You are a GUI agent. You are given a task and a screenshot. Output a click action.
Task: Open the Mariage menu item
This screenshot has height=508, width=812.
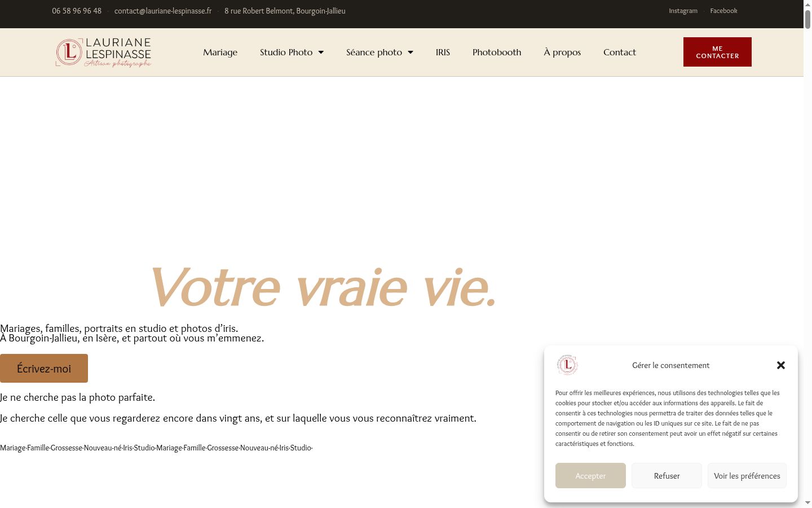coord(220,52)
